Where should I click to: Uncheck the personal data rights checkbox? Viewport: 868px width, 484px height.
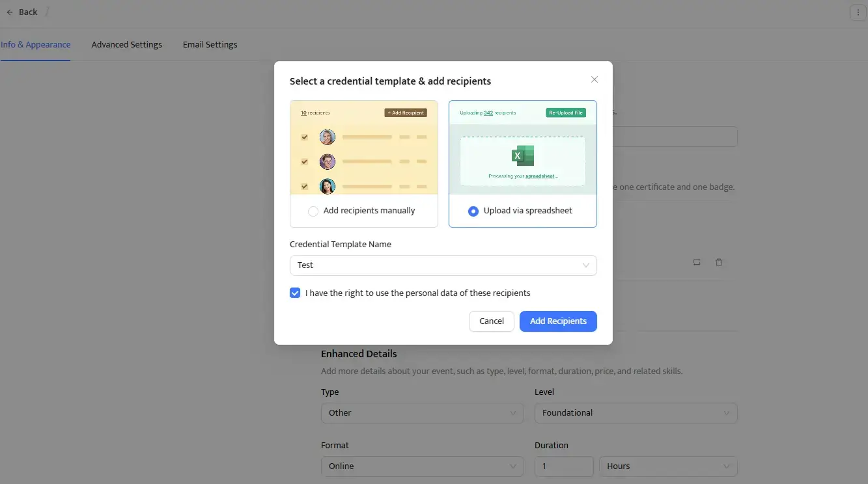[x=294, y=293]
